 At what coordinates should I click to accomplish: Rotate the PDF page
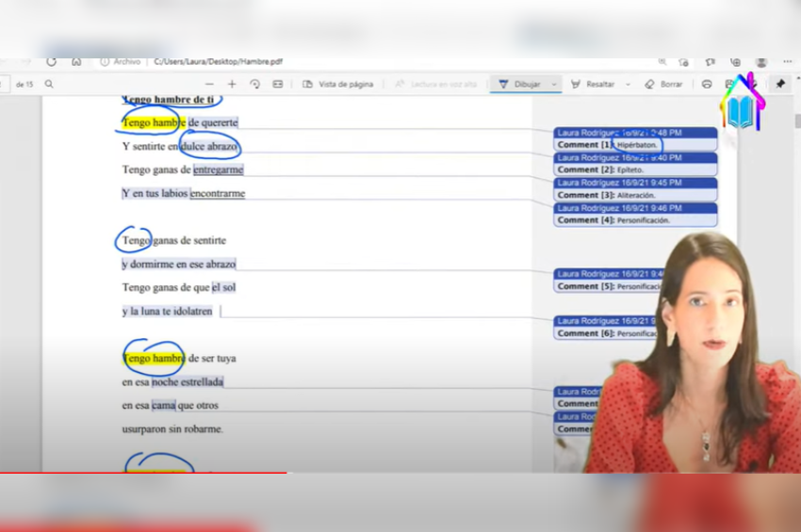[254, 84]
